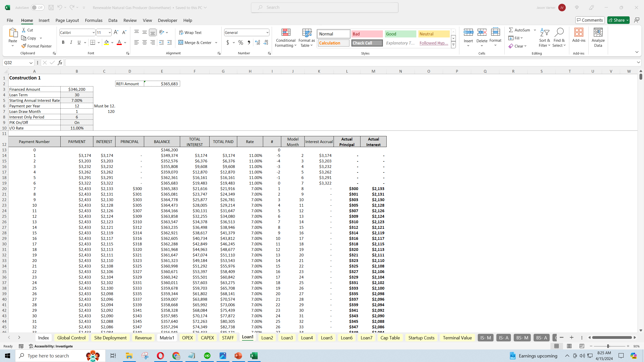Open the font size dropdown
The image size is (644, 362).
click(109, 32)
